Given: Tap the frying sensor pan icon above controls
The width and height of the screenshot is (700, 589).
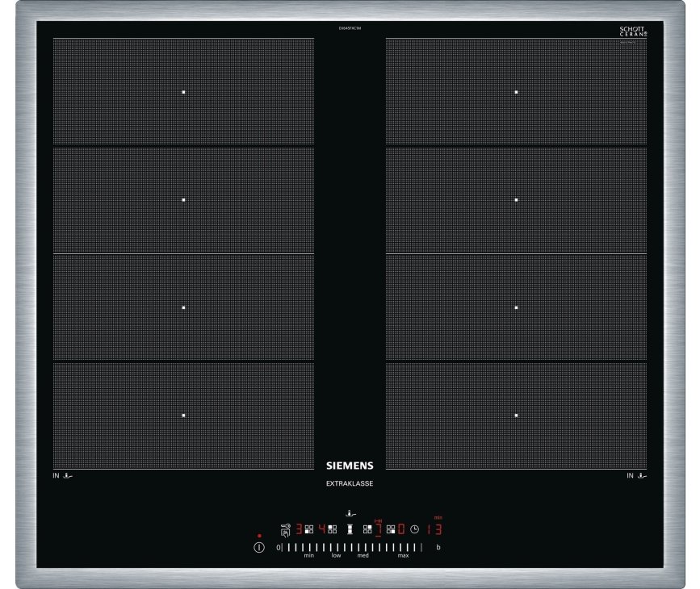Looking at the screenshot, I should (351, 514).
